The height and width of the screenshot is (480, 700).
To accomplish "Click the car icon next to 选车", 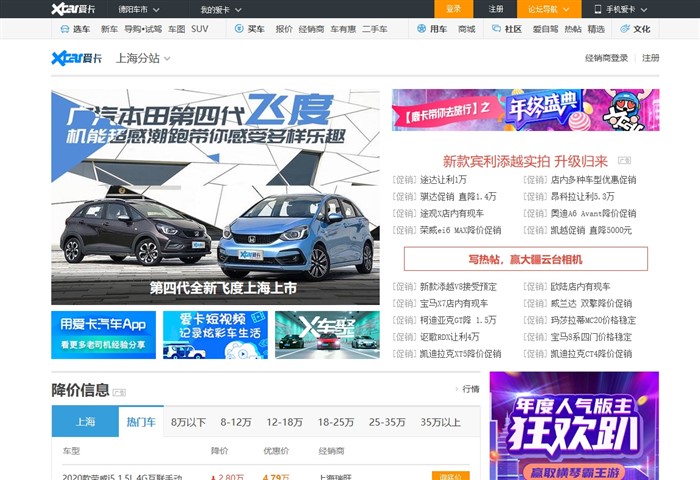I will click(65, 29).
